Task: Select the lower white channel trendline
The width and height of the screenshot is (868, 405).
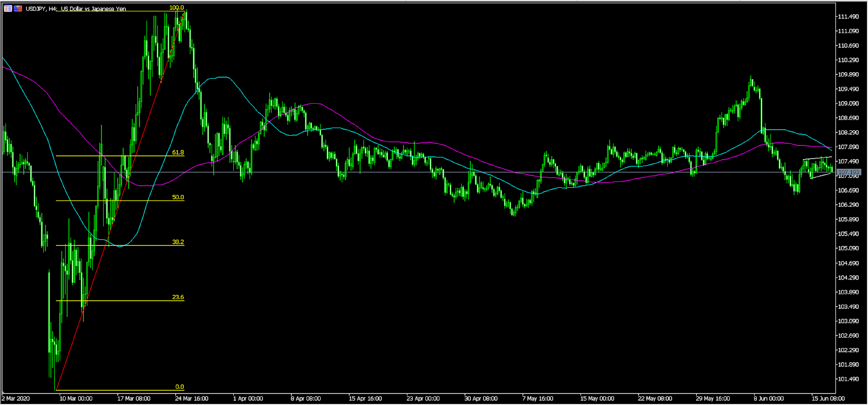Action: 821,175
